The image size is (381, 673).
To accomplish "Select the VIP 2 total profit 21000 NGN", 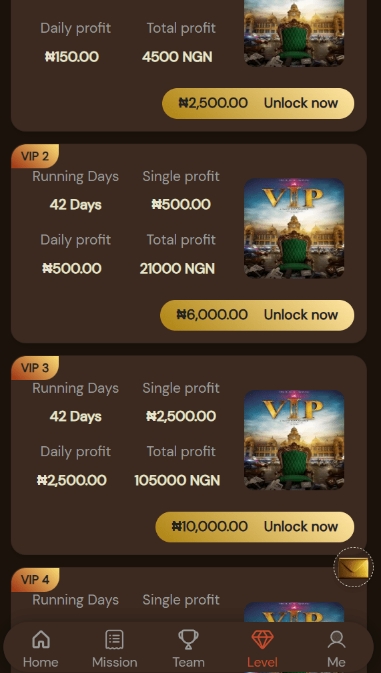I will (177, 269).
